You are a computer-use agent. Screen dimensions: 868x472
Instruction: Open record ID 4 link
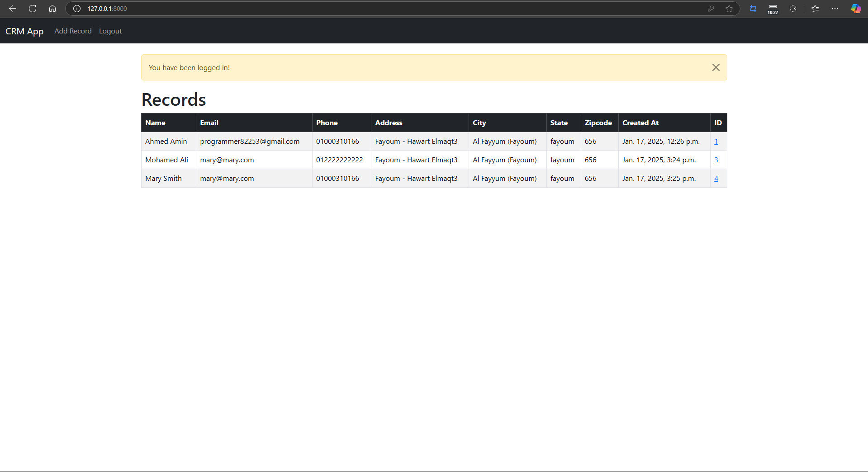(x=716, y=179)
